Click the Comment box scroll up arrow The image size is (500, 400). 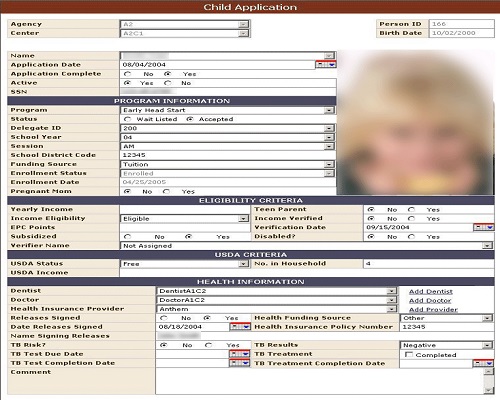pyautogui.click(x=488, y=371)
